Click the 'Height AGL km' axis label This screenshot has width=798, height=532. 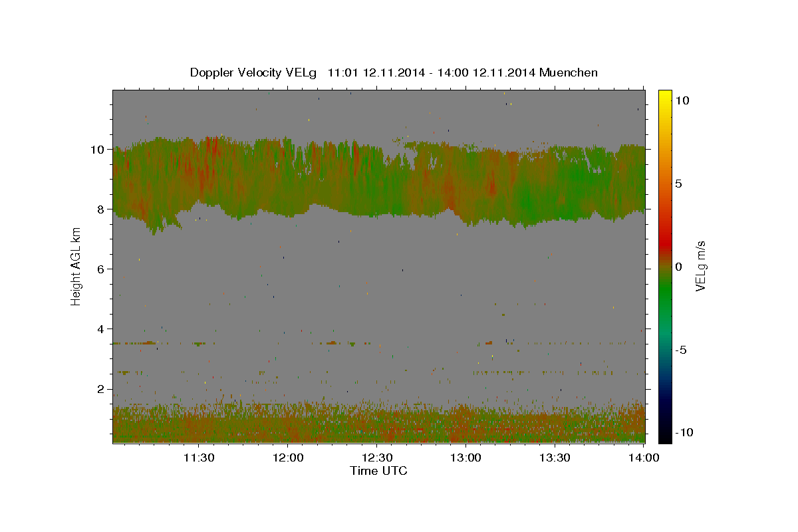point(76,266)
